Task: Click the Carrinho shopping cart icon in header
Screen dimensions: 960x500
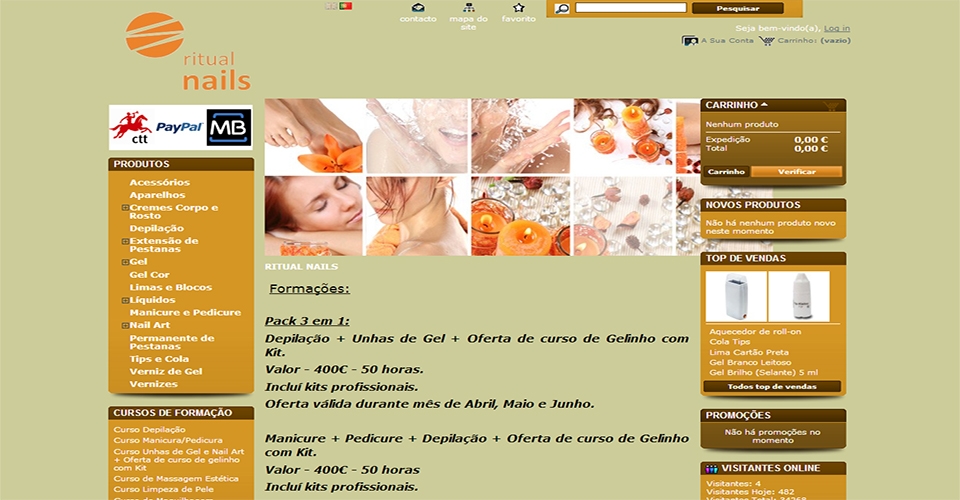Action: coord(767,41)
